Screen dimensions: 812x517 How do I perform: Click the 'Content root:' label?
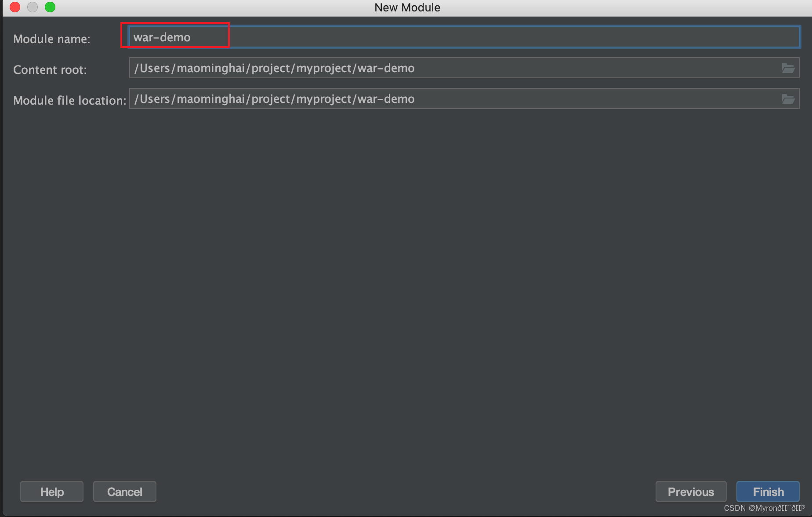click(50, 69)
